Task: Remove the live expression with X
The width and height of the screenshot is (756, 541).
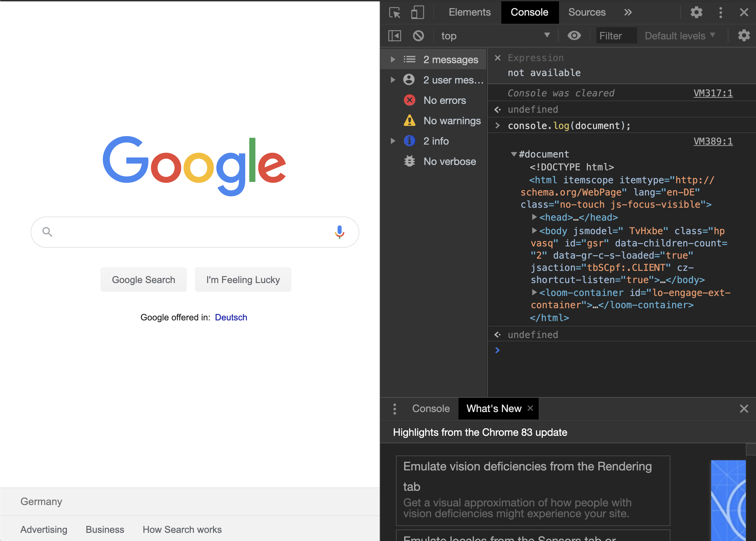Action: 498,58
